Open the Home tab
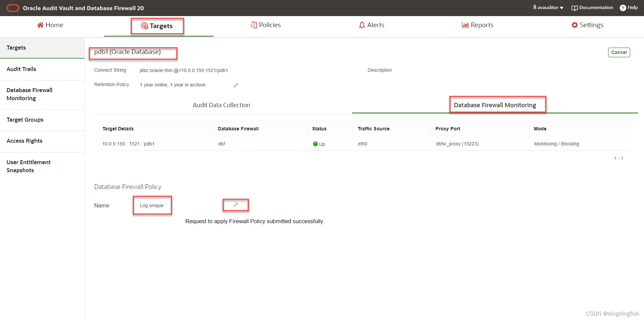The width and height of the screenshot is (644, 320). tap(50, 25)
